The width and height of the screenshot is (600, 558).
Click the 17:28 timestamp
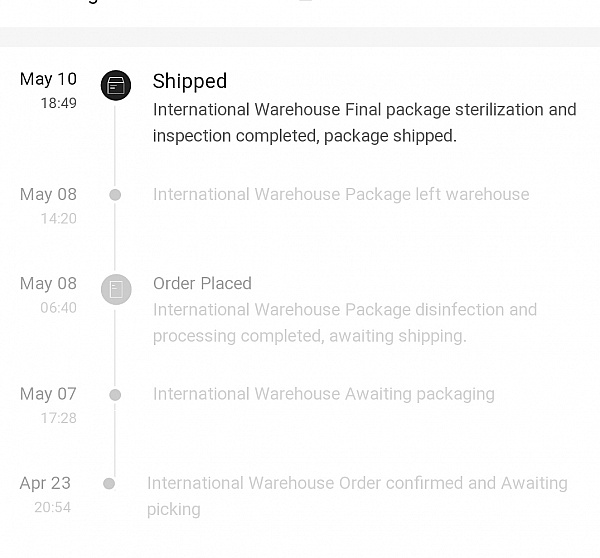pyautogui.click(x=59, y=418)
